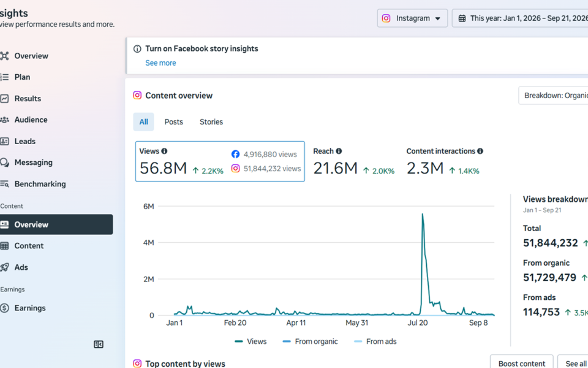
Task: Click the Audience people icon in sidebar
Action: [x=4, y=120]
